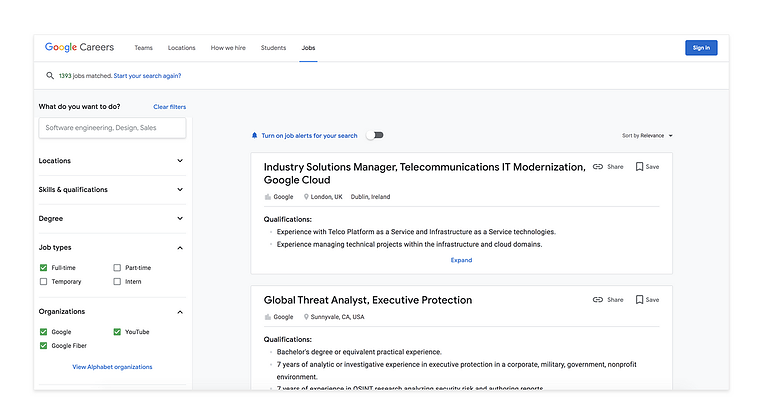Expand the Skills & qualifications filter

coord(112,189)
